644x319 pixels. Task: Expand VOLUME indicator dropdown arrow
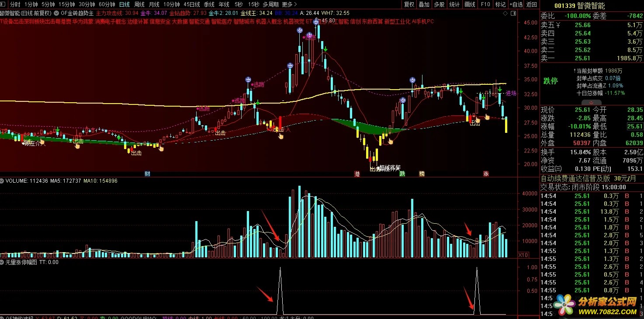coord(2,180)
